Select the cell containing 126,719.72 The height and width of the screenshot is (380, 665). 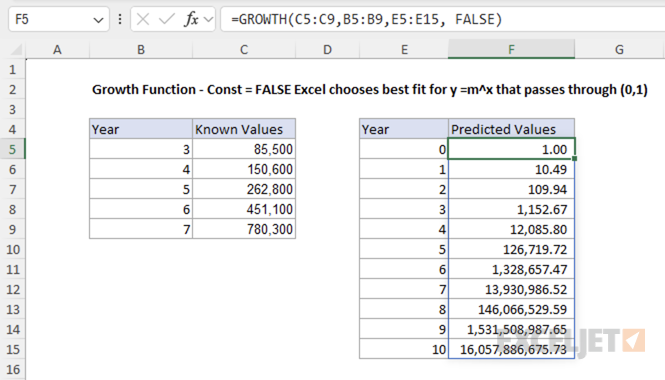click(x=511, y=249)
